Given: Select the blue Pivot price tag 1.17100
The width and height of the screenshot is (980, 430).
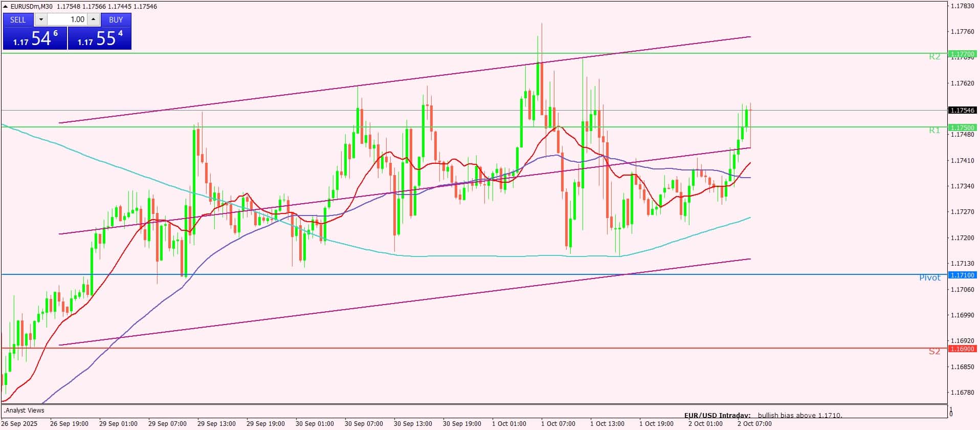Looking at the screenshot, I should click(962, 275).
